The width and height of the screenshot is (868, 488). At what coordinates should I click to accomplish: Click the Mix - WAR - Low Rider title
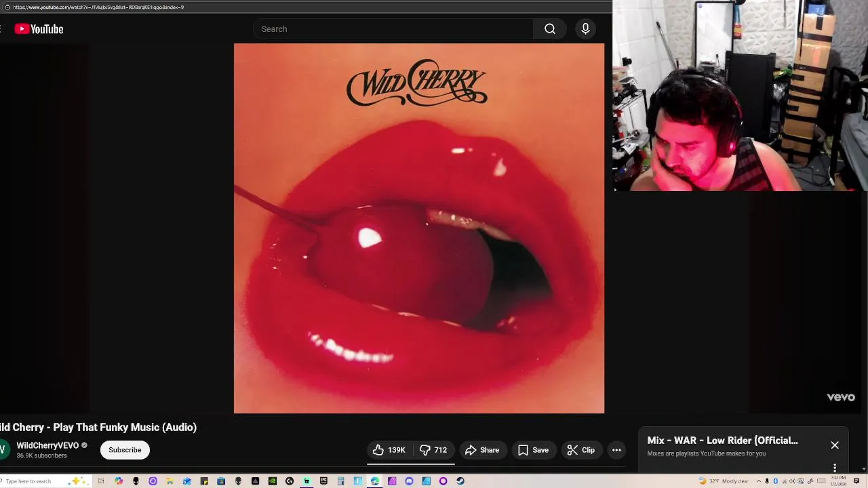click(722, 441)
